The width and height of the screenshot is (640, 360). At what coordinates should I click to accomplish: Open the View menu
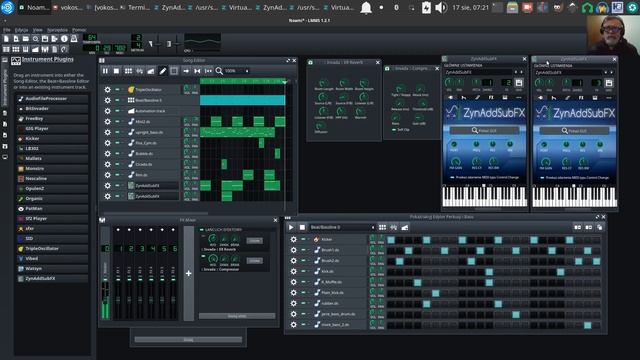[38, 30]
